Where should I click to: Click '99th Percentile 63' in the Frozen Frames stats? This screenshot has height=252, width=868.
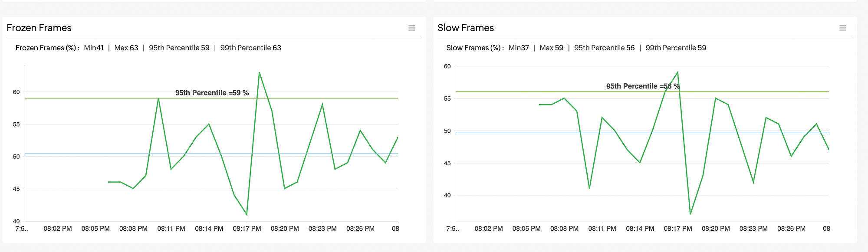point(250,48)
